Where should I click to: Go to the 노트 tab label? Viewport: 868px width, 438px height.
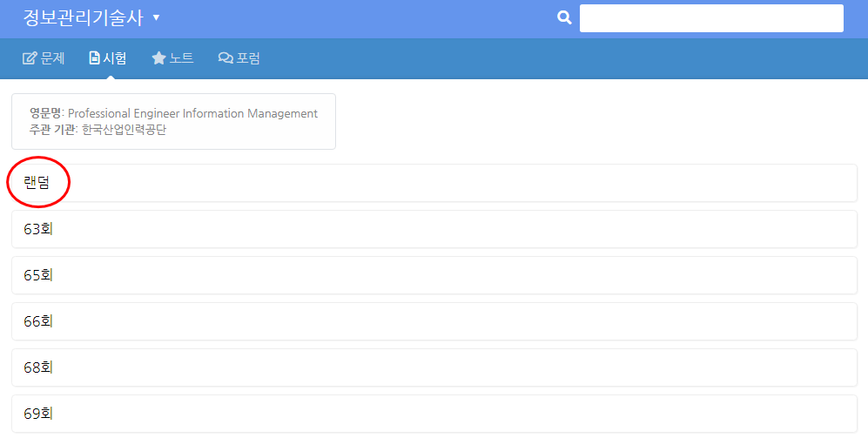pos(182,58)
